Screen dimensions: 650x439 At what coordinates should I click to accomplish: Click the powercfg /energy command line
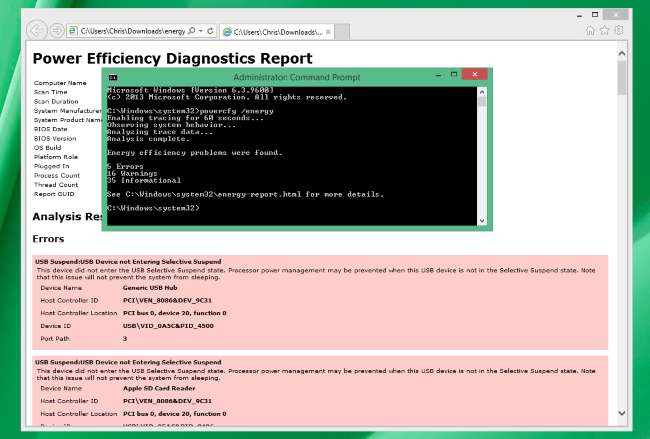click(190, 111)
